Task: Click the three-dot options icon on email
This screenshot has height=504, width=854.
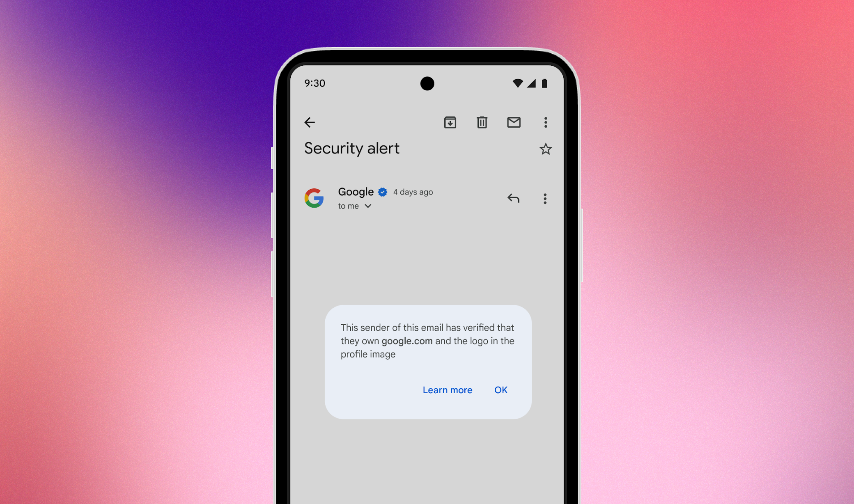Action: [x=544, y=198]
